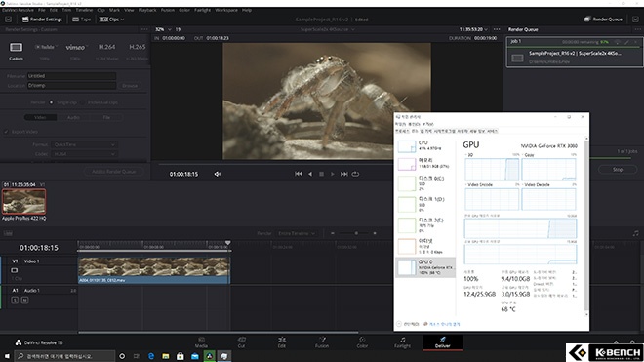Viewport: 644px width, 362px height.
Task: Open the Clips view dropdown
Action: pyautogui.click(x=111, y=20)
